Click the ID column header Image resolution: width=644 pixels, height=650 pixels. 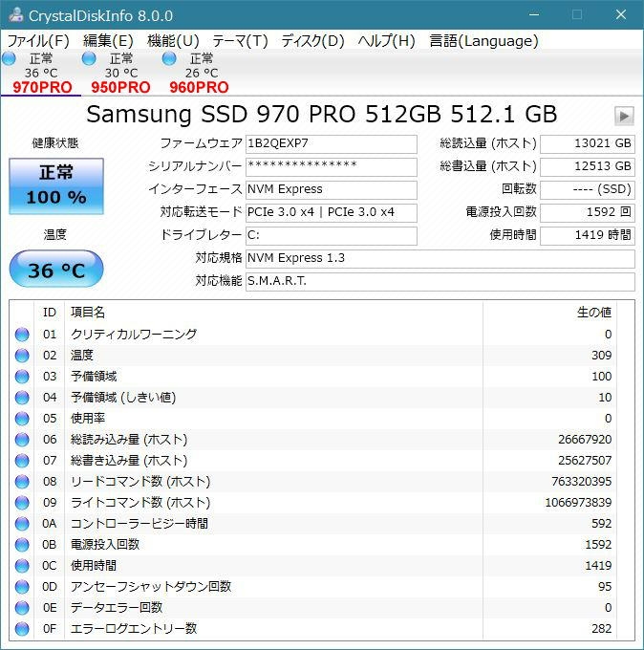point(50,313)
